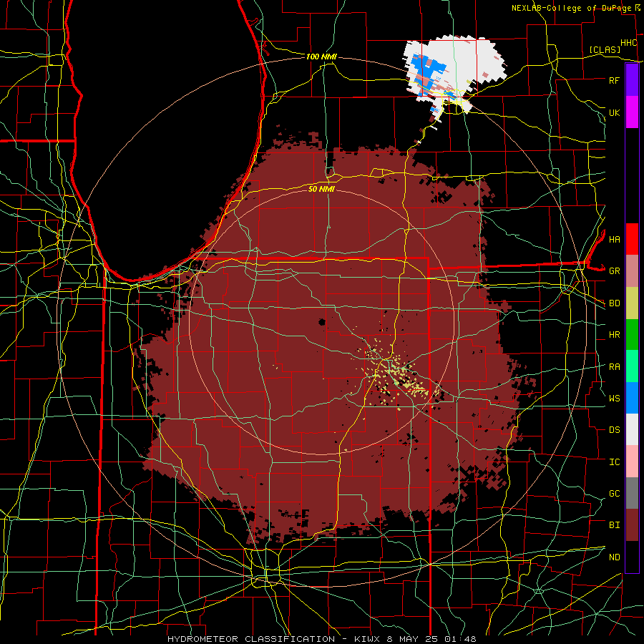Click the 100 NMI range ring label

(321, 57)
